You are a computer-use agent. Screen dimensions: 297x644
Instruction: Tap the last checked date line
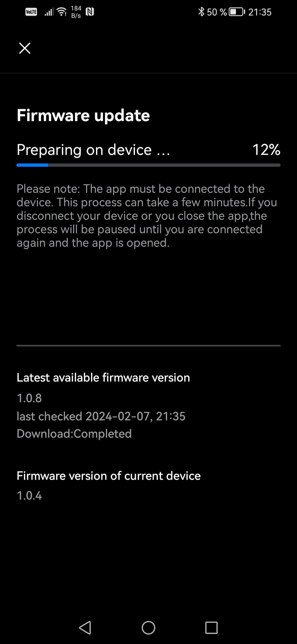101,416
